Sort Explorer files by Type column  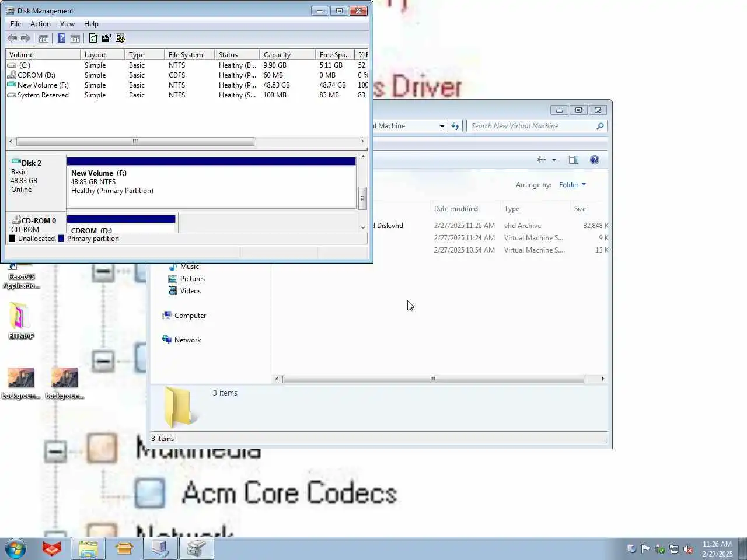(x=535, y=209)
